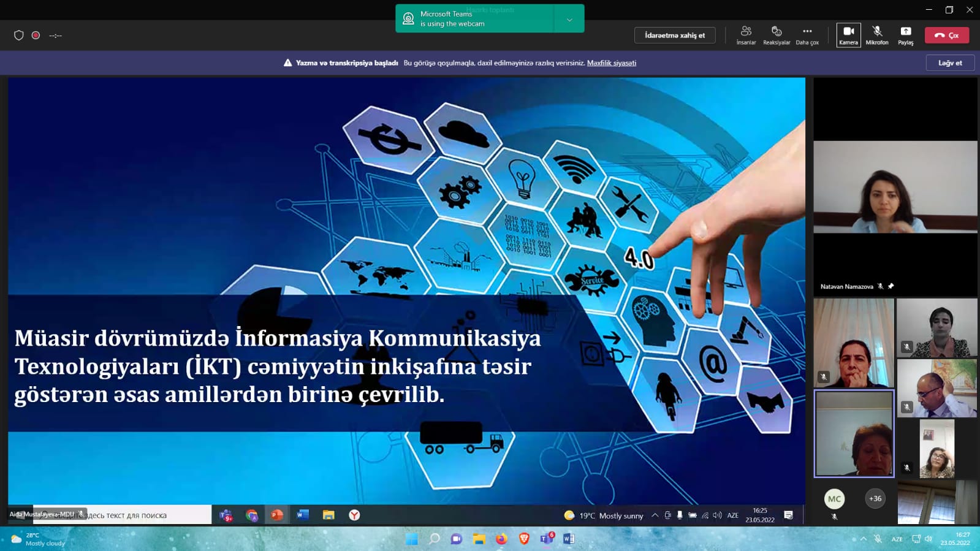Open Brave browser from the Windows taskbar
980x551 pixels.
click(x=524, y=539)
